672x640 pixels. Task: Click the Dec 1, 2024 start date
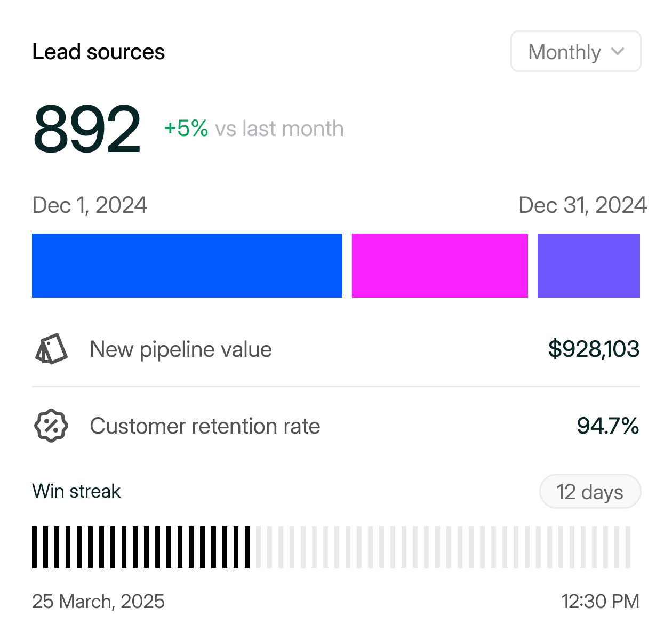click(x=90, y=205)
